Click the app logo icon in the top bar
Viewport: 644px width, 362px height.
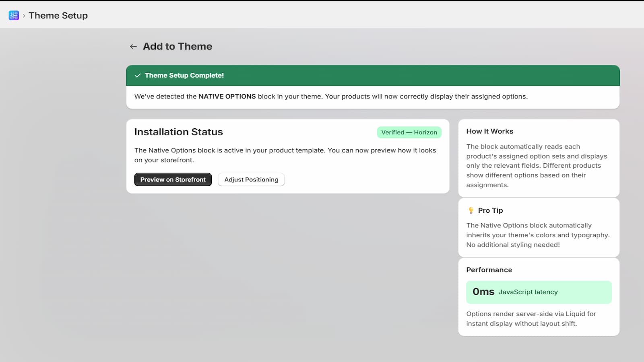pyautogui.click(x=14, y=15)
